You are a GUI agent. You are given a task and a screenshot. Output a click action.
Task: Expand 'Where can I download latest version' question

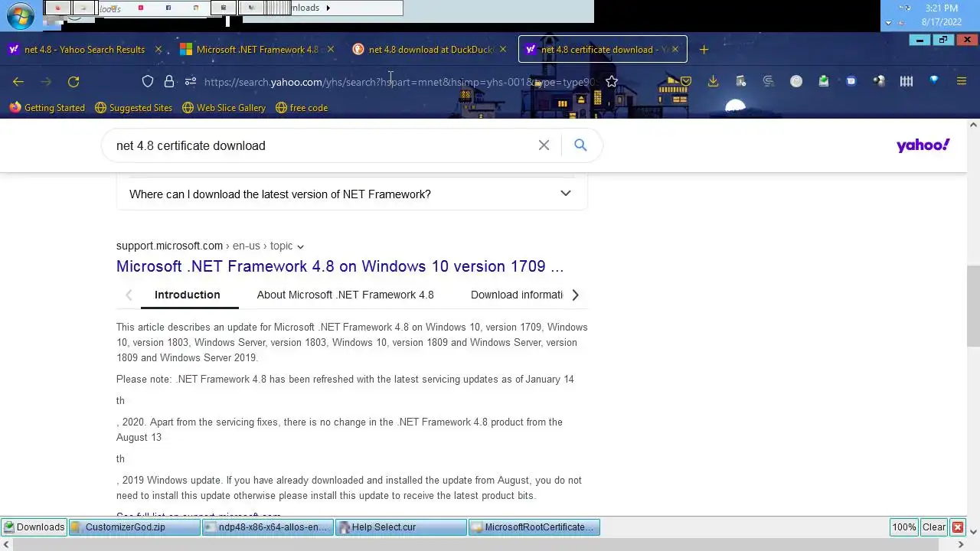(x=351, y=194)
